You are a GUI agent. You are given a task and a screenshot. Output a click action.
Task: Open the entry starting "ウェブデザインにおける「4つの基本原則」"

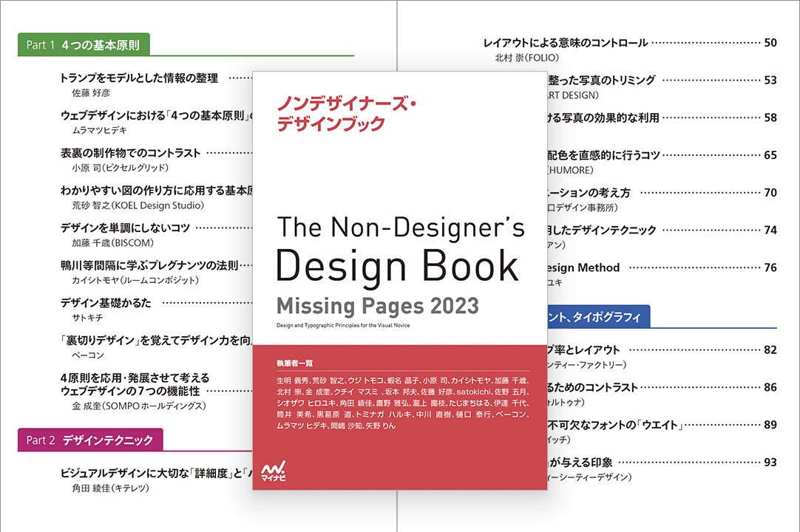[x=156, y=116]
